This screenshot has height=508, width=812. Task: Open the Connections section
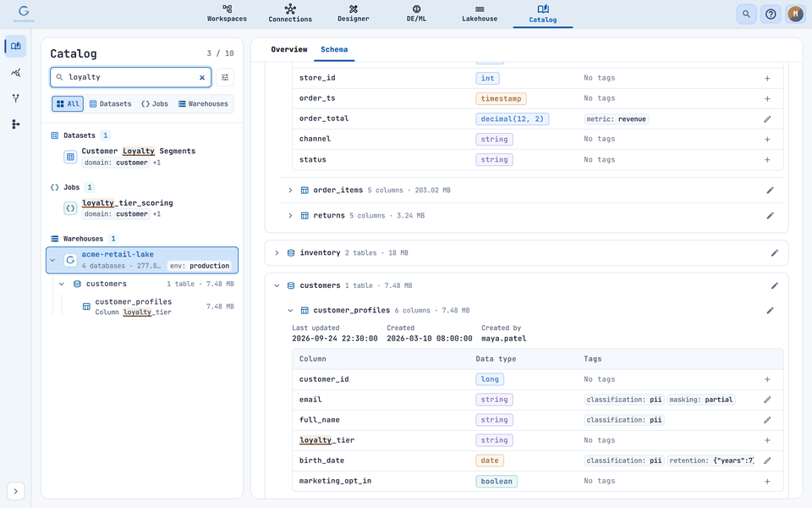pos(290,14)
